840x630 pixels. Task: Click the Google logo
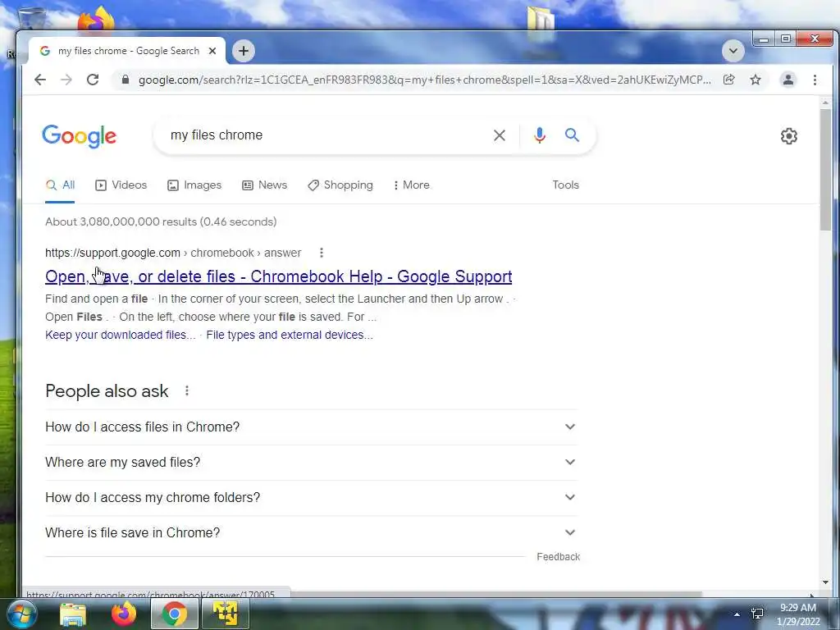(x=80, y=136)
